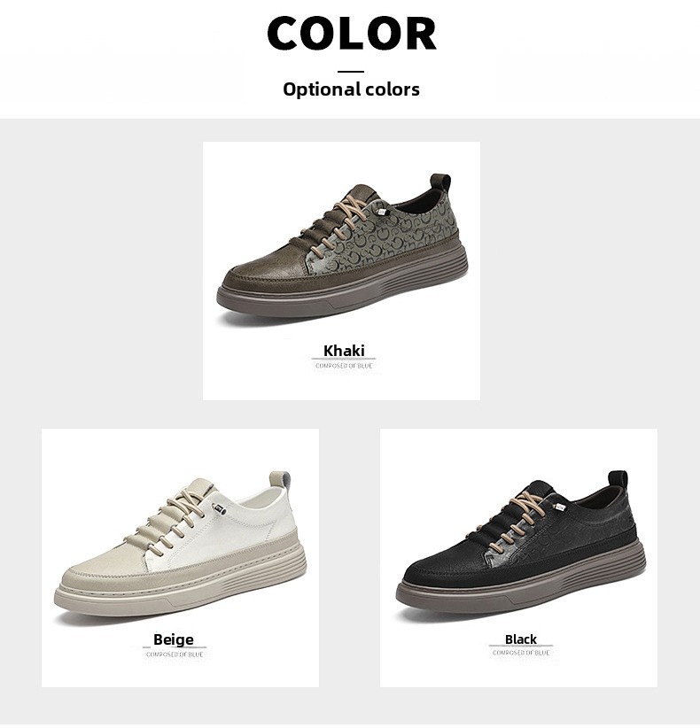This screenshot has height=728, width=700.
Task: Click the Khaki color label
Action: [x=344, y=351]
